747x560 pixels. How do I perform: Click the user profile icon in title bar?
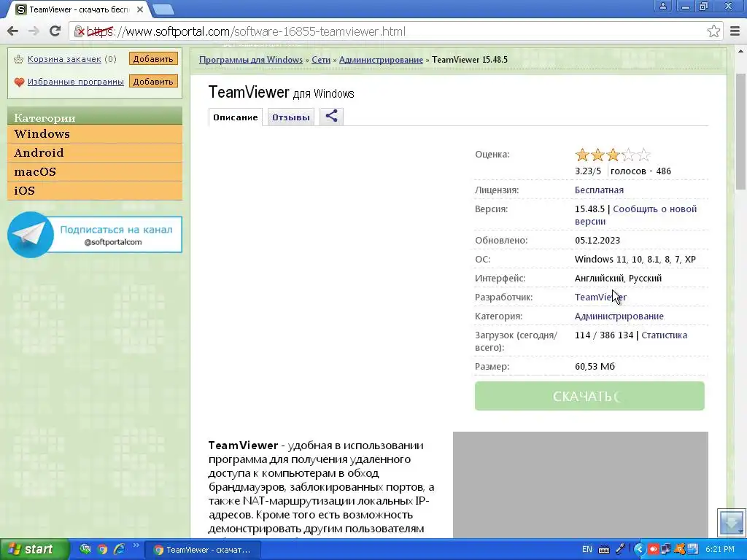662,6
